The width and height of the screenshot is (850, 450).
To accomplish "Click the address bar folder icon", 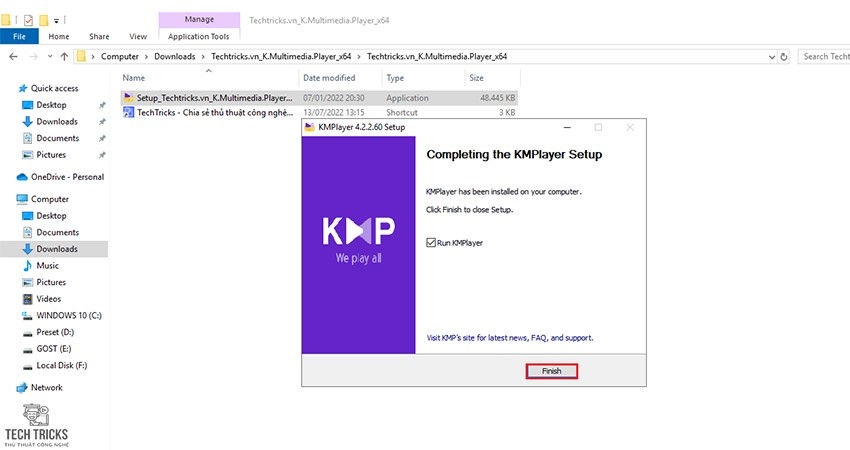I will click(x=81, y=56).
